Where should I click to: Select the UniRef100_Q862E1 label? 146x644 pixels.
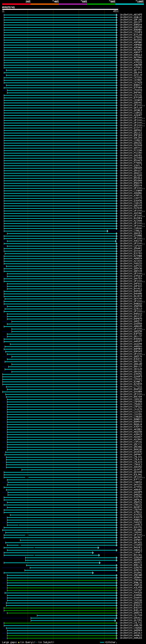pos(131,233)
